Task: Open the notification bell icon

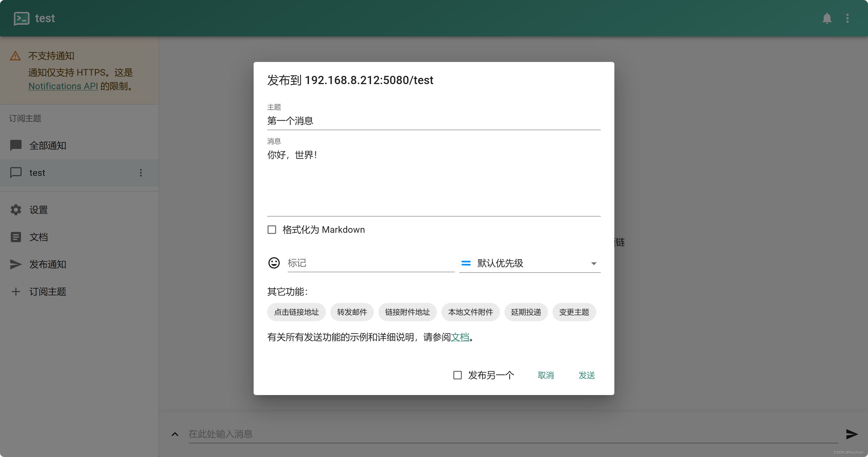Action: pyautogui.click(x=827, y=18)
